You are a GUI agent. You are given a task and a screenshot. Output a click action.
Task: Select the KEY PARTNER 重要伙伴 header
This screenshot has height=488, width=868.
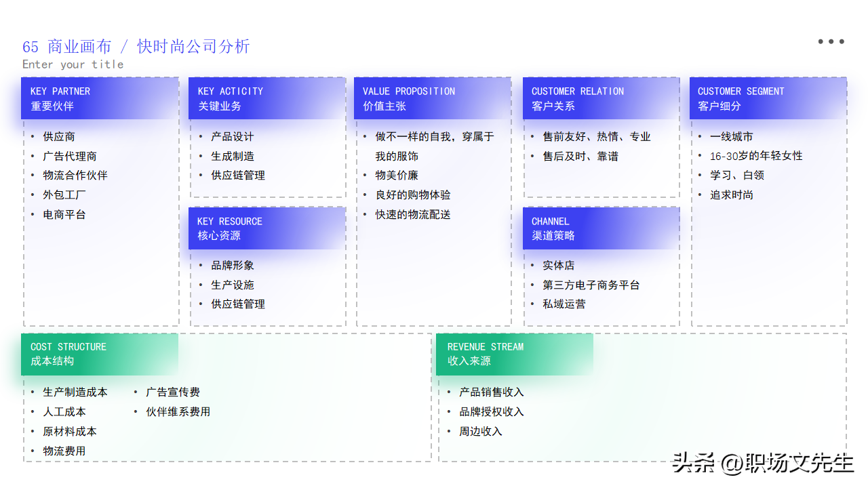100,98
